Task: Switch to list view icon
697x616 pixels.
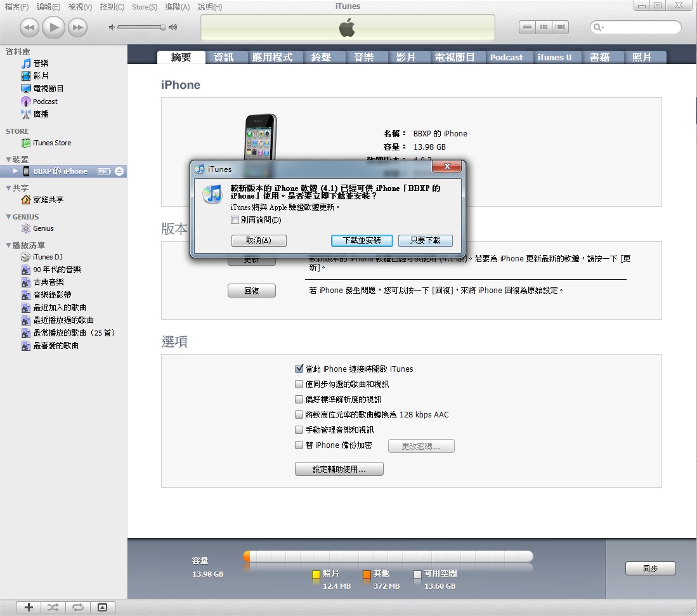Action: coord(527,27)
